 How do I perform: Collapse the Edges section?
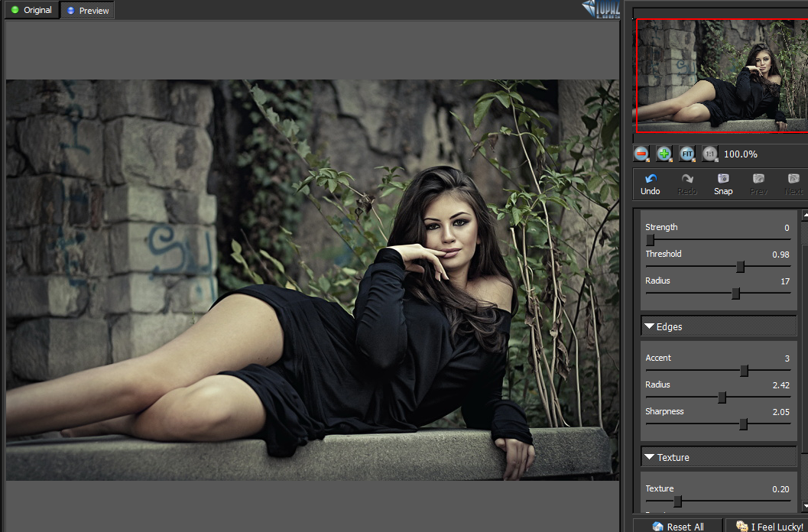pyautogui.click(x=650, y=326)
